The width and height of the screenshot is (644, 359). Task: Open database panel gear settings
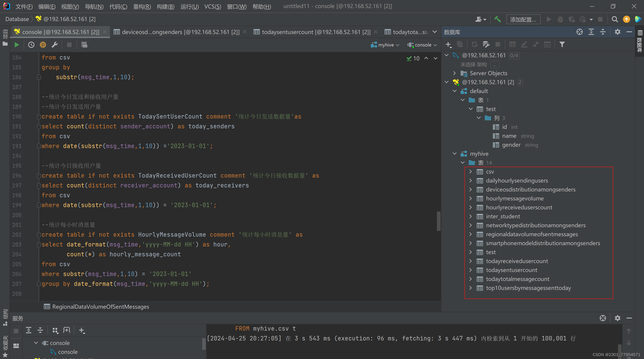coord(617,32)
